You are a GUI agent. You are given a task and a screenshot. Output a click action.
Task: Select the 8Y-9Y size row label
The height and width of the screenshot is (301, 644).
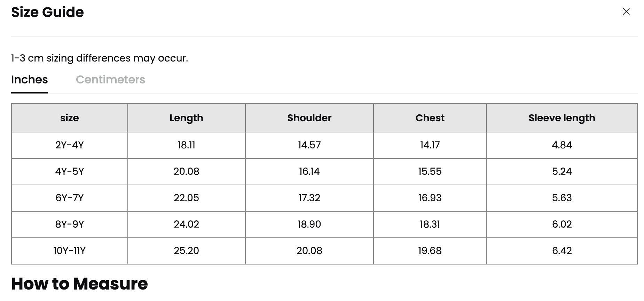(x=70, y=224)
